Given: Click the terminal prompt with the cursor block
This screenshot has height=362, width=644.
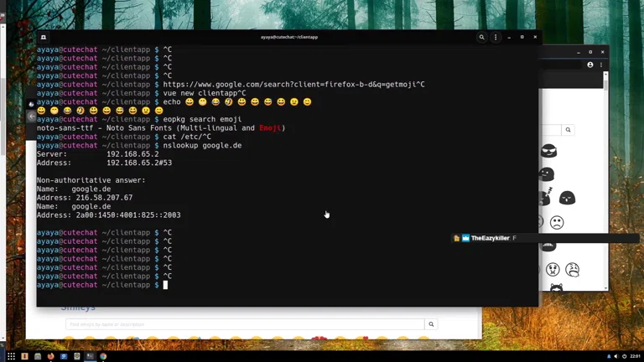Looking at the screenshot, I should [102, 285].
